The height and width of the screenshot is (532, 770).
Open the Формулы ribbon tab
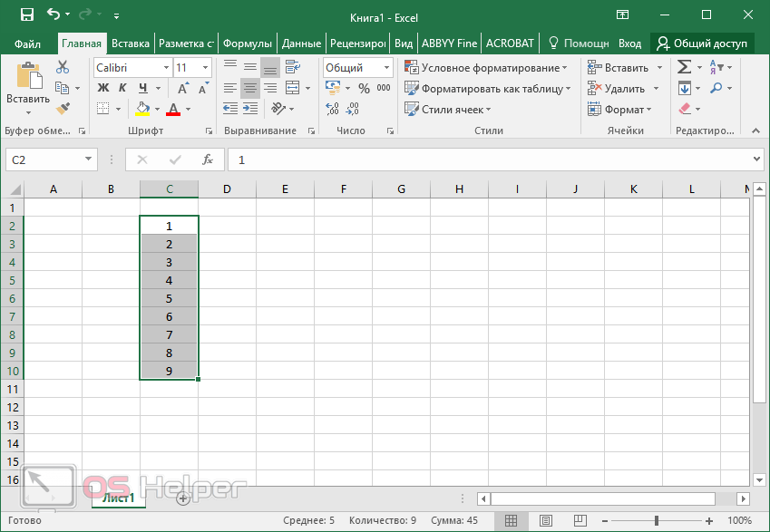pyautogui.click(x=247, y=43)
